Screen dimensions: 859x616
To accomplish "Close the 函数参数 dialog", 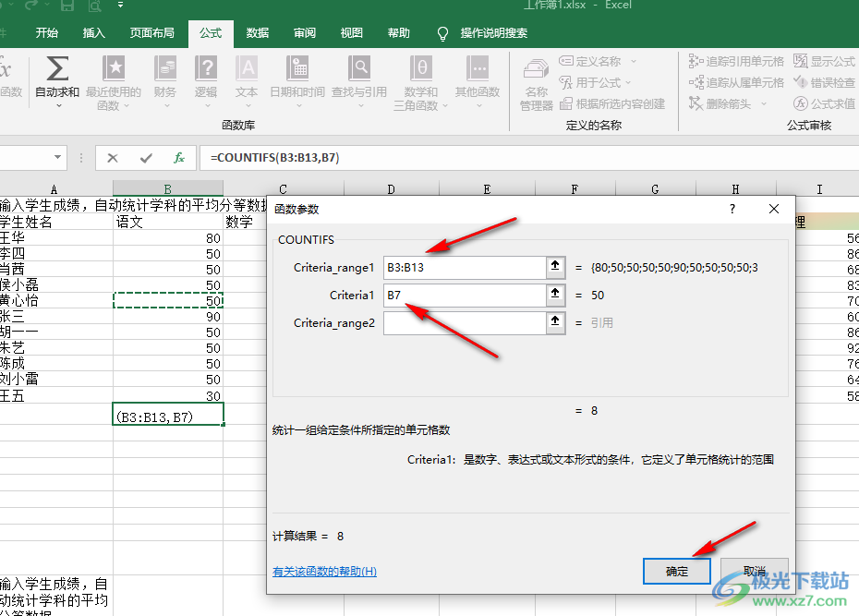I will tap(773, 209).
